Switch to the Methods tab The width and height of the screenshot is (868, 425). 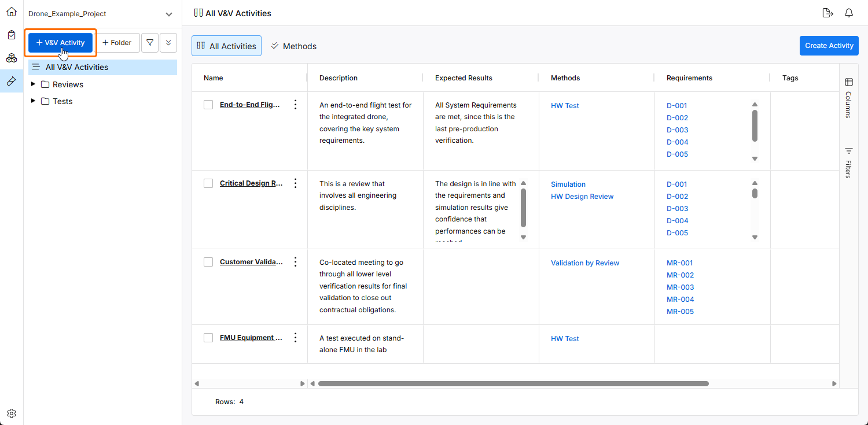pos(294,46)
